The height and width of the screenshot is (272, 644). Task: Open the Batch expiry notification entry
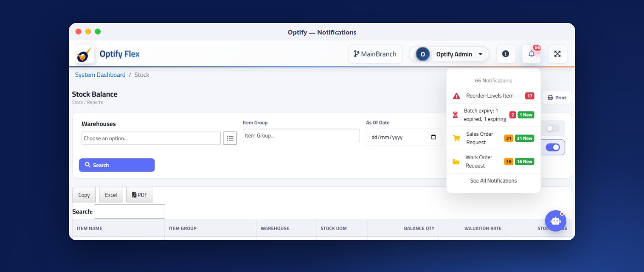[x=494, y=115]
